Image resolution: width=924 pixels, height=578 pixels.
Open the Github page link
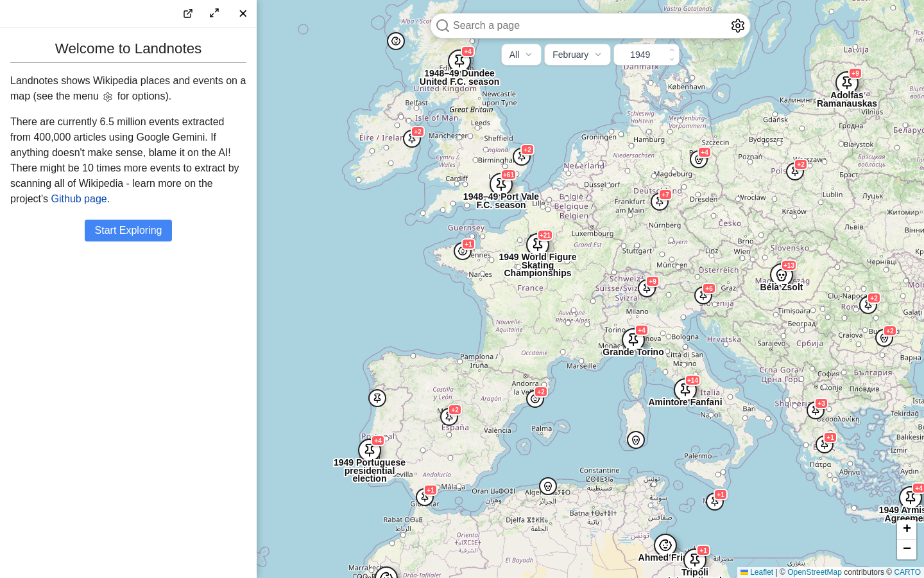(79, 198)
